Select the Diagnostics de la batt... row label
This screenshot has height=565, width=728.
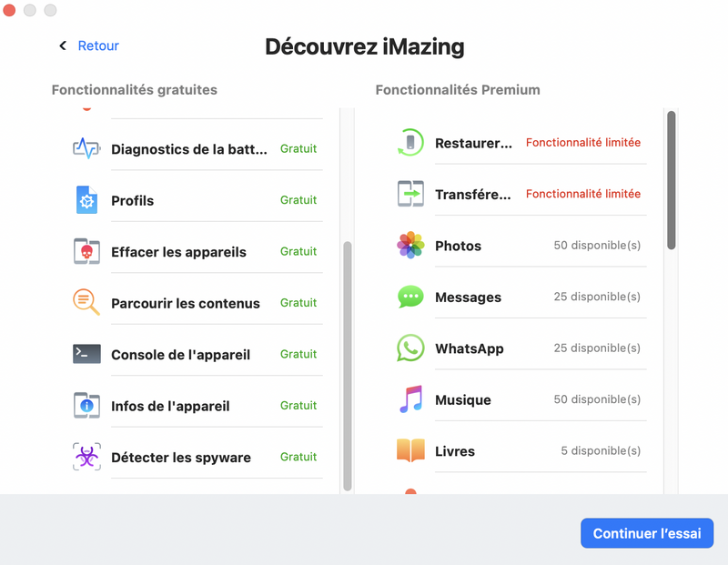click(189, 149)
